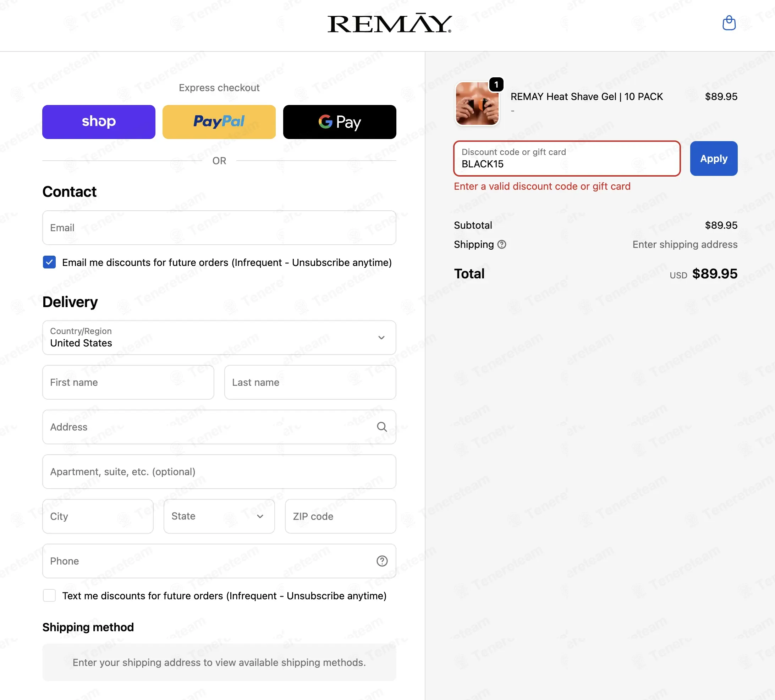The image size is (775, 700).
Task: Click the Shipping method heading
Action: (x=88, y=627)
